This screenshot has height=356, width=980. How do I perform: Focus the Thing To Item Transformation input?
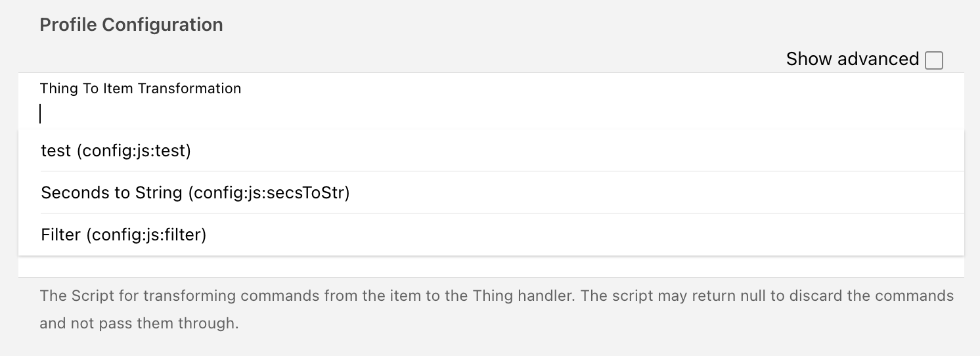pos(460,114)
